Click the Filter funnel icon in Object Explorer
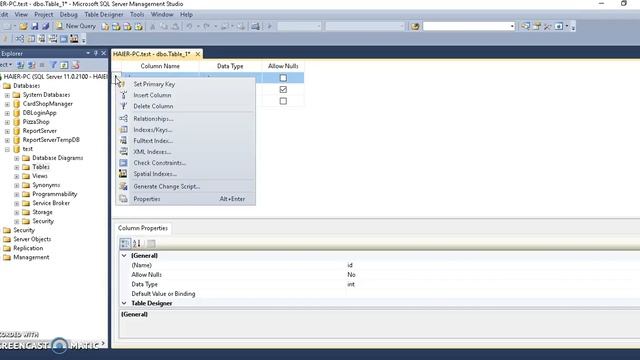Screen dimensions: 640x360 tap(53, 65)
